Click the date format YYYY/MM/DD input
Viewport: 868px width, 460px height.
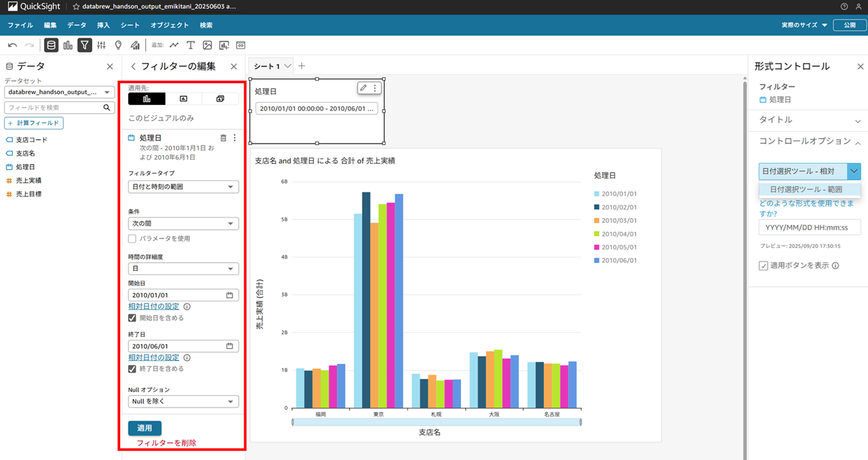tap(810, 227)
